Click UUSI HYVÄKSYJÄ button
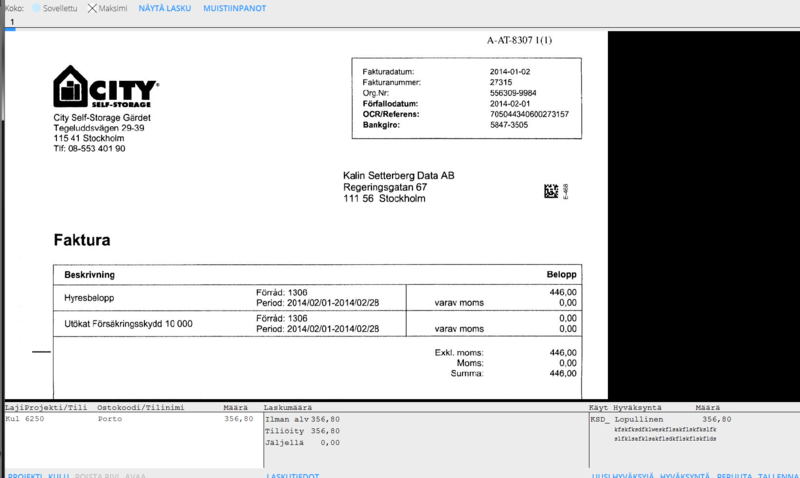 tap(622, 475)
